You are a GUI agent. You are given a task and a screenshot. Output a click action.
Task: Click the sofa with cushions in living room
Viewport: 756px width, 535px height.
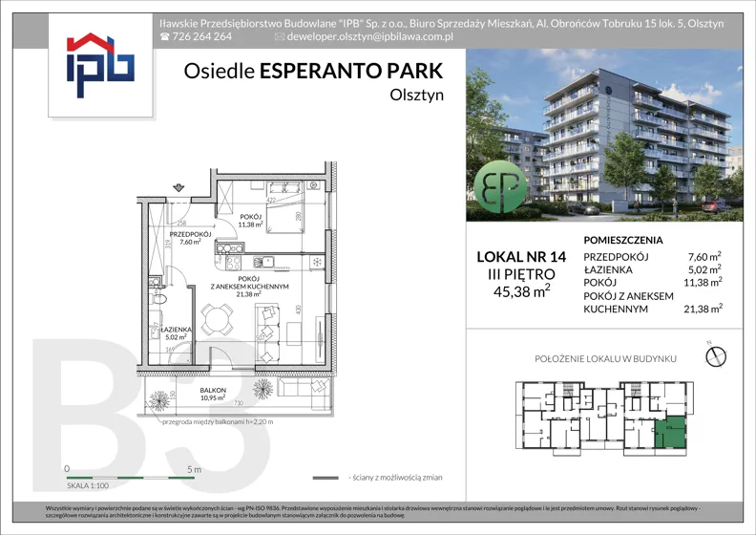(267, 332)
